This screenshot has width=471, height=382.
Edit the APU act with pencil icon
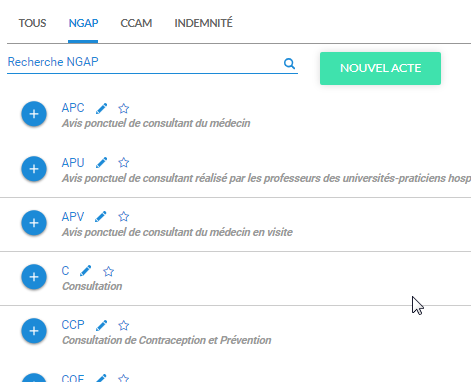pyautogui.click(x=102, y=163)
